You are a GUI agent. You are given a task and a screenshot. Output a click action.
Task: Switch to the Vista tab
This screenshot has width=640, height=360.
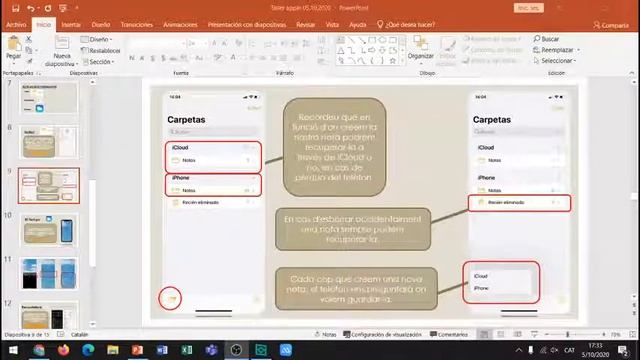pyautogui.click(x=332, y=24)
